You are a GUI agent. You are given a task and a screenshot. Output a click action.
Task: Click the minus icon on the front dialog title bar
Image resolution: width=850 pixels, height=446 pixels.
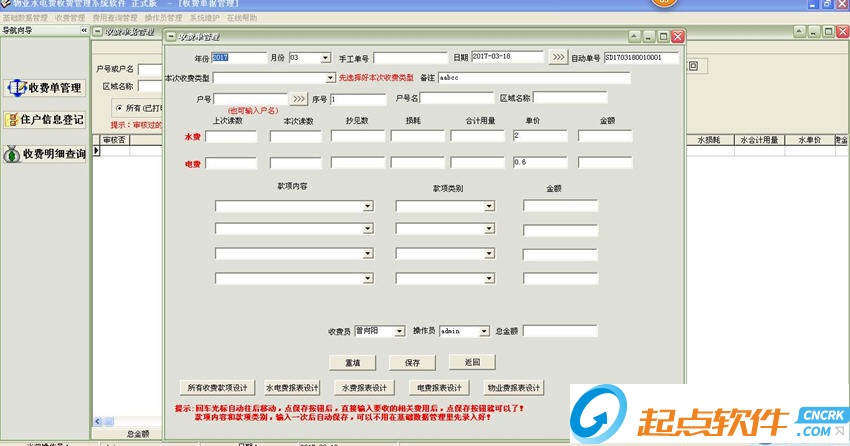tap(171, 37)
